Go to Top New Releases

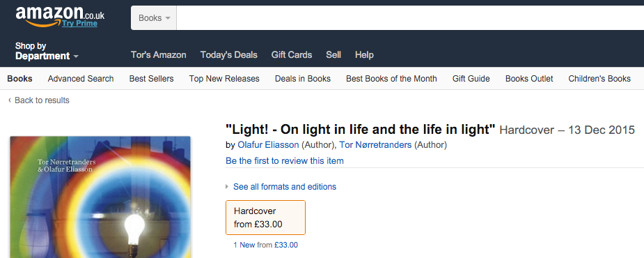(224, 79)
